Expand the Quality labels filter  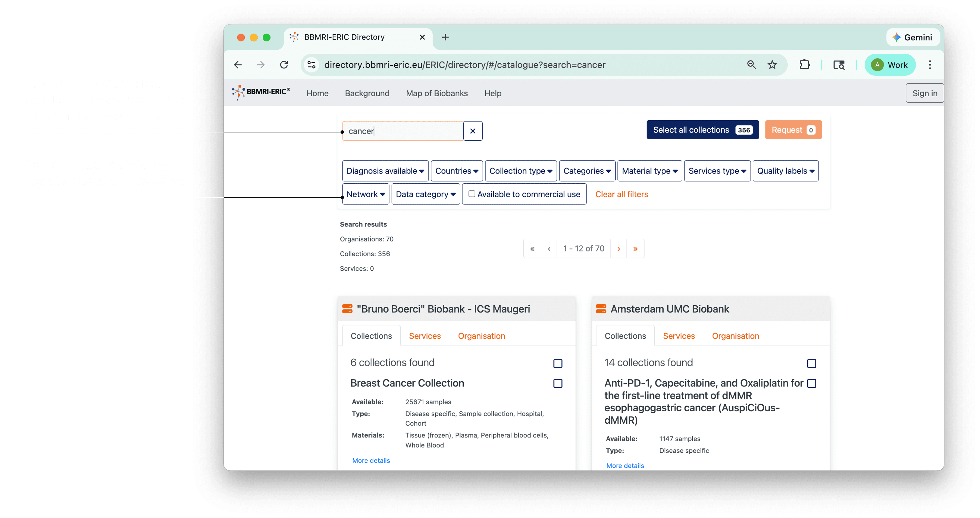coord(785,171)
